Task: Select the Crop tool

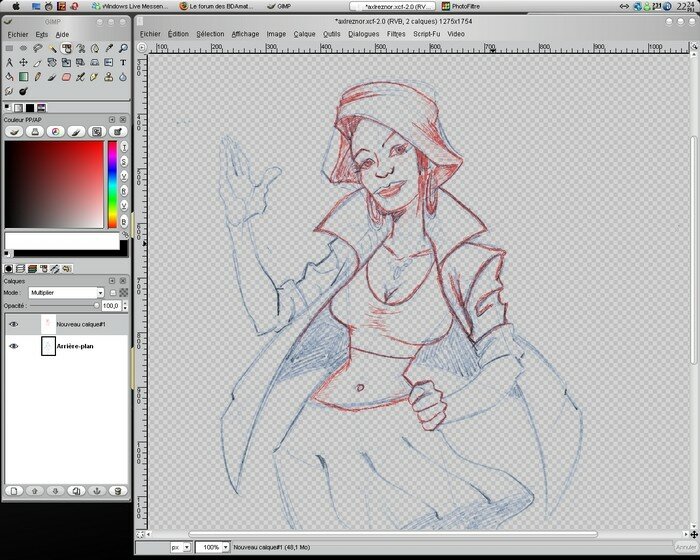Action: coord(38,63)
